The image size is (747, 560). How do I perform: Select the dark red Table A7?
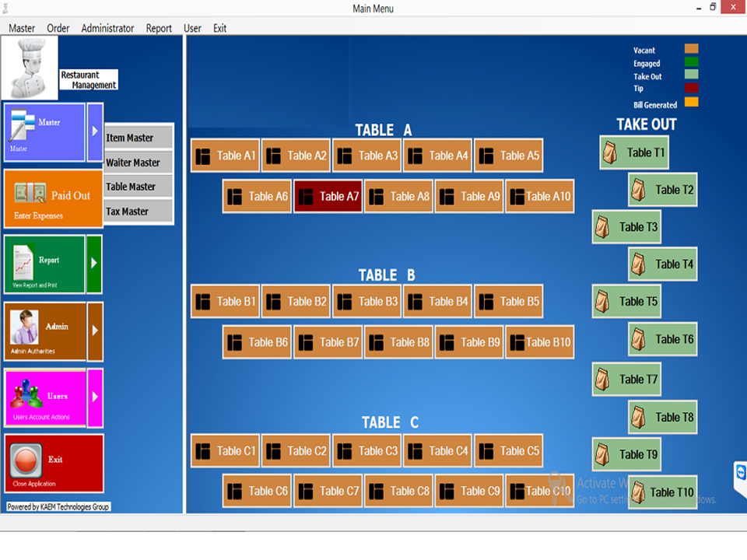(x=328, y=197)
